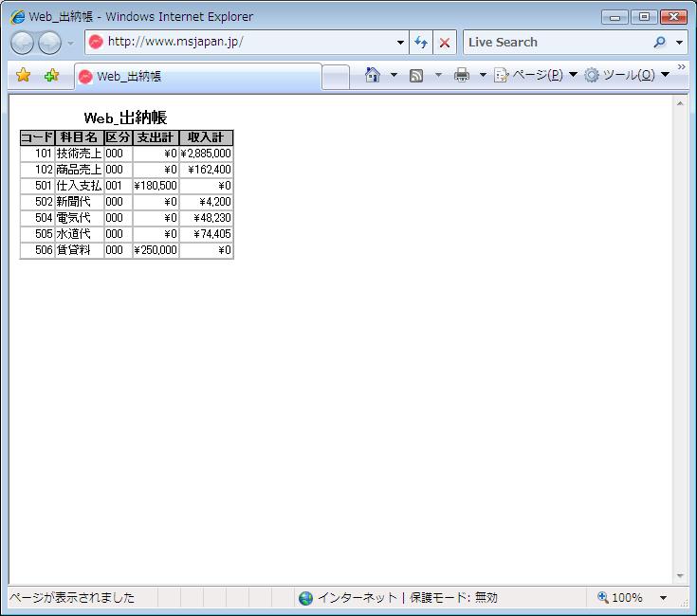Image resolution: width=697 pixels, height=616 pixels.
Task: Click the 商品売上 cell
Action: (79, 170)
